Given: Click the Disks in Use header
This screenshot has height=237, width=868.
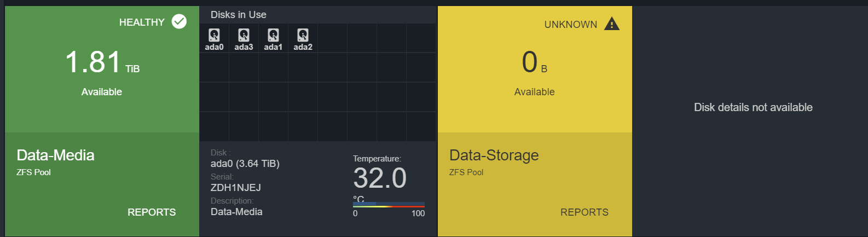Looking at the screenshot, I should [239, 15].
